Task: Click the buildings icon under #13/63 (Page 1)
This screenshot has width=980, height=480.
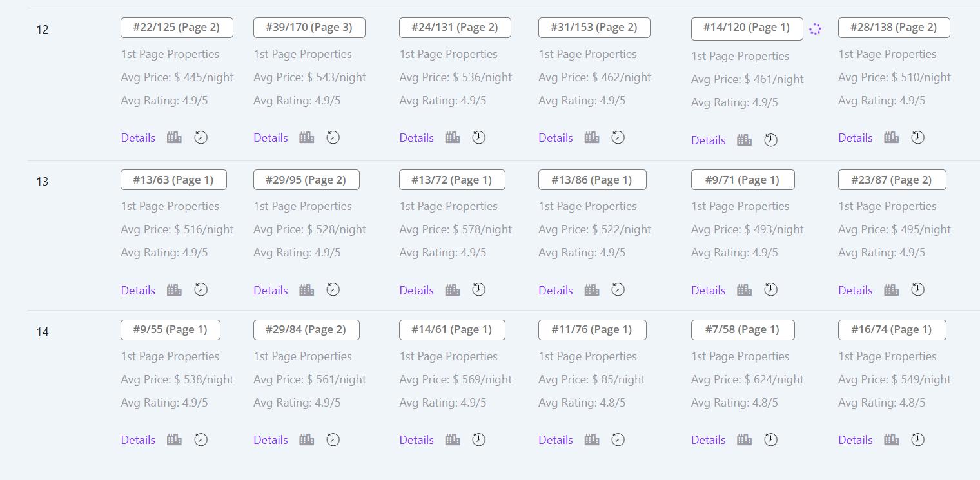Action: click(x=174, y=290)
